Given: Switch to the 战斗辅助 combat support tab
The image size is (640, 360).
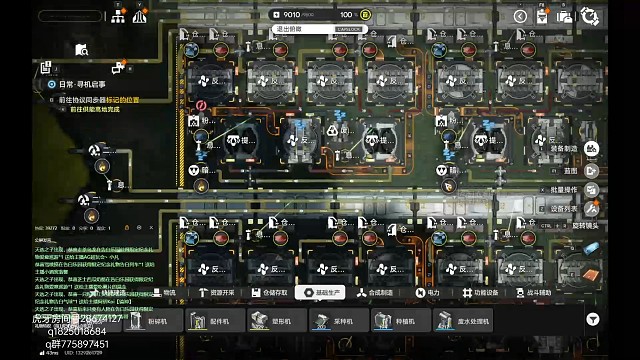Looking at the screenshot, I should coord(533,293).
